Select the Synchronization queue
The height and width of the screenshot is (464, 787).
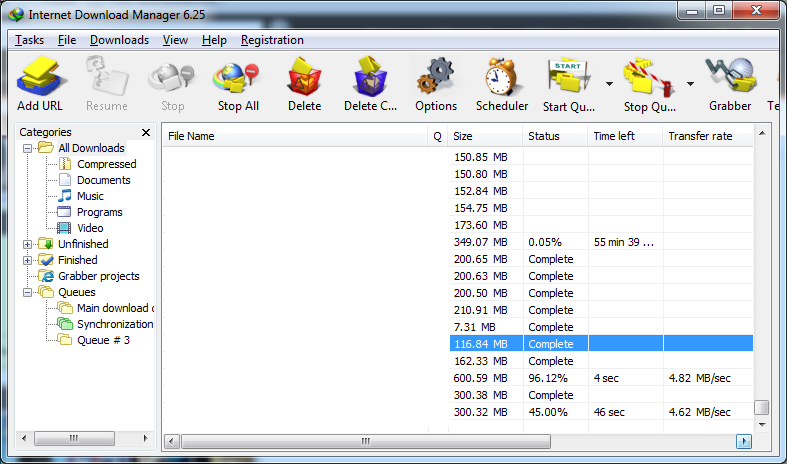coord(115,324)
